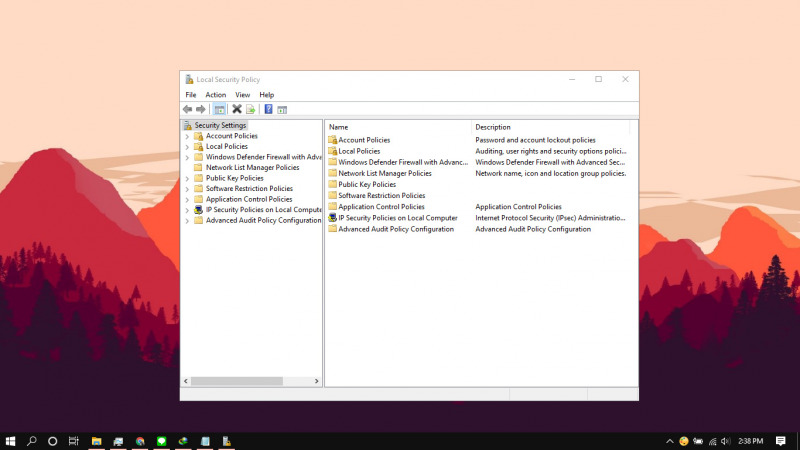Open the Help menu

click(266, 95)
